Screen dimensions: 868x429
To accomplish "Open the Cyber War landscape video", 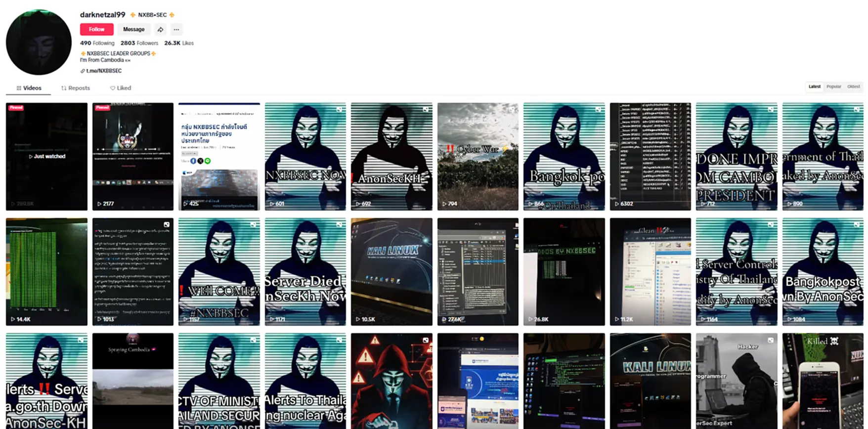I will click(x=478, y=157).
